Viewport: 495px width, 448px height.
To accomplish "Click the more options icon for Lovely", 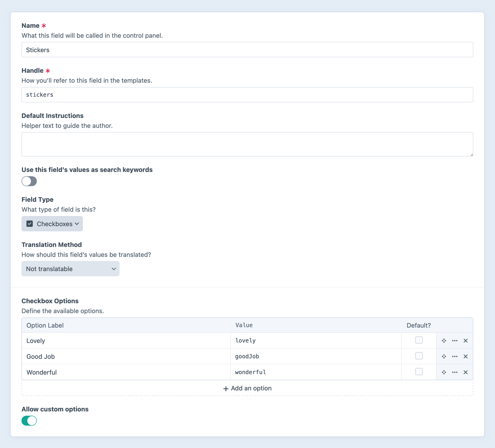I will coord(455,341).
